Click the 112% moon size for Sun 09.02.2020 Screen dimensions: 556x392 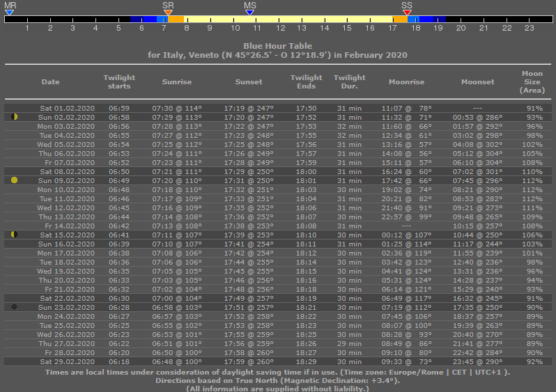pos(534,180)
